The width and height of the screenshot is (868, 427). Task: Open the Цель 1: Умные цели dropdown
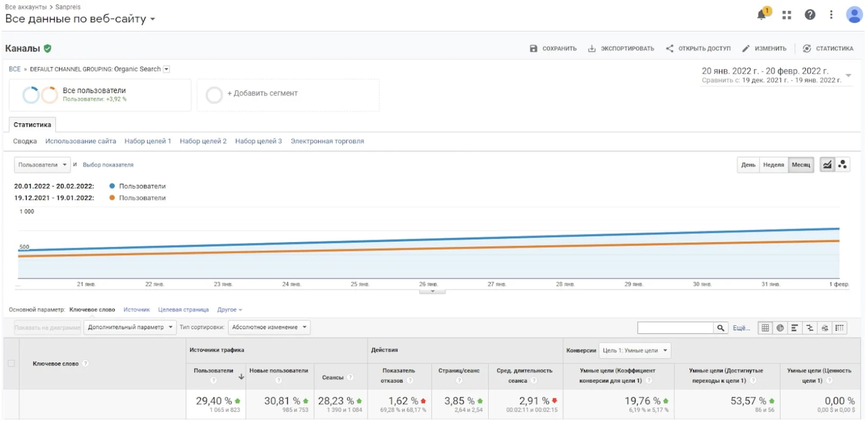[x=635, y=351]
